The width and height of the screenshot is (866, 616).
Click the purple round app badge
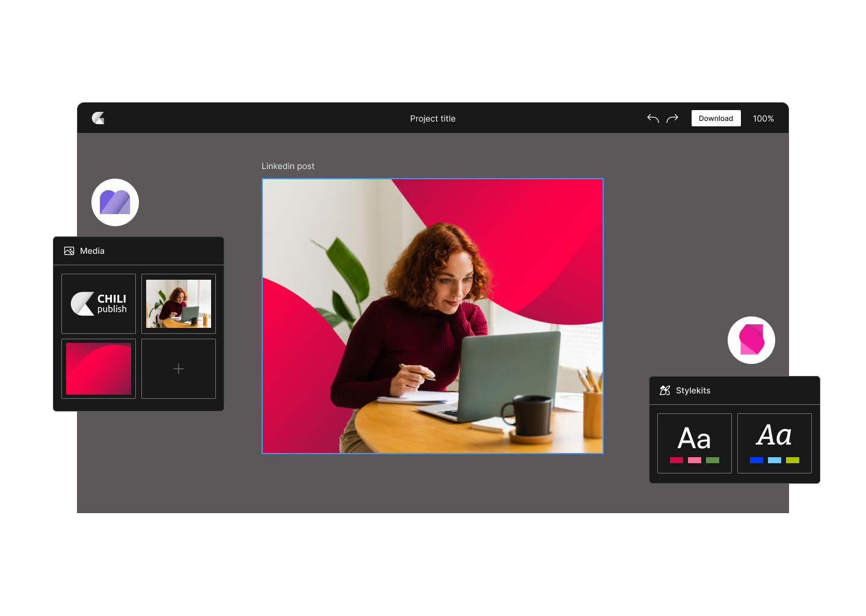tap(115, 202)
